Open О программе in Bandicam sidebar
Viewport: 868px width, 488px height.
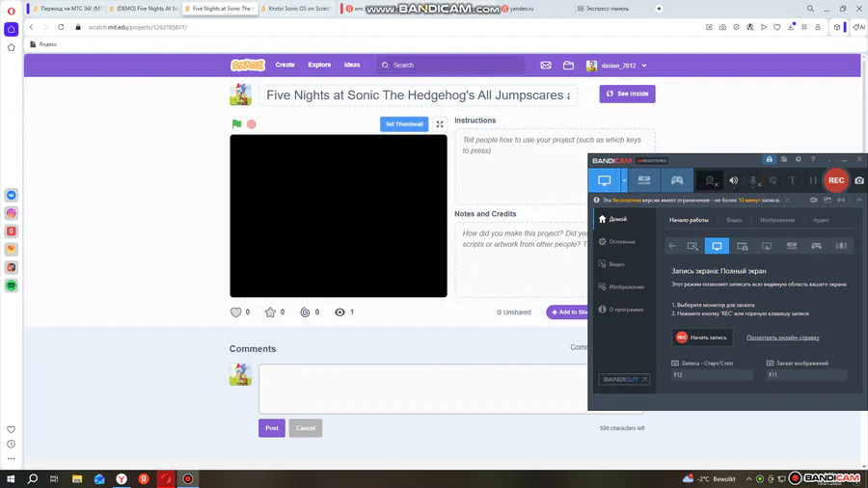click(624, 310)
